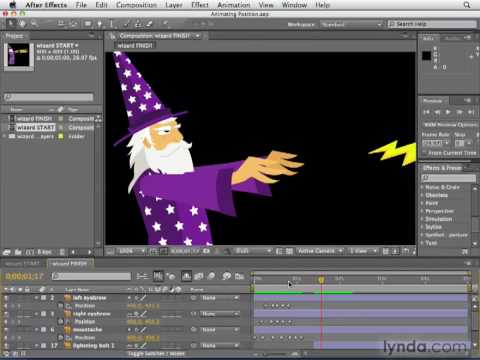The height and width of the screenshot is (360, 480).
Task: Click the current time indicator in timeline
Action: 321,280
